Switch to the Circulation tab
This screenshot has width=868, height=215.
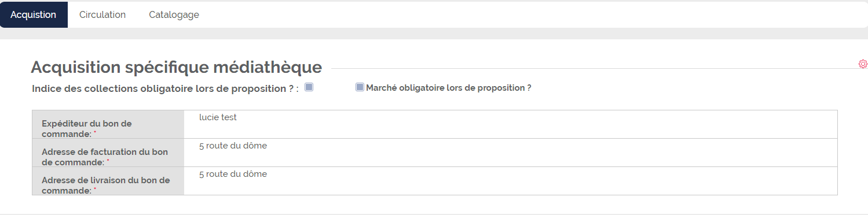point(102,15)
